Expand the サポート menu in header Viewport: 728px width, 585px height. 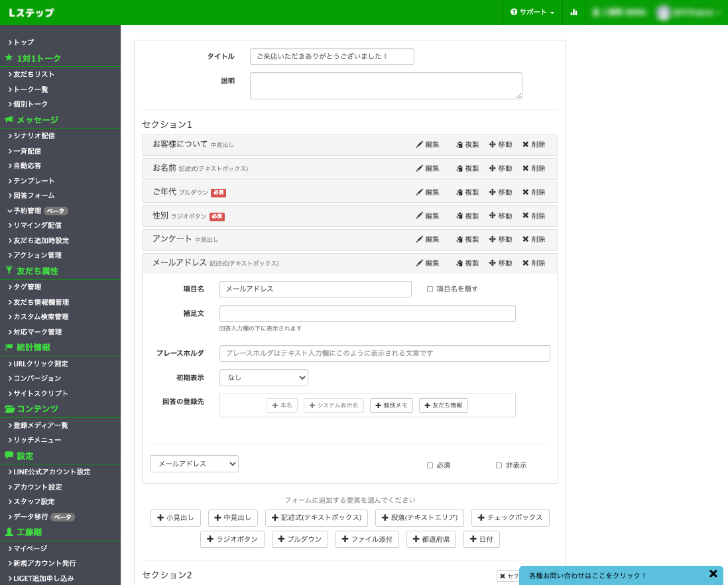(532, 12)
